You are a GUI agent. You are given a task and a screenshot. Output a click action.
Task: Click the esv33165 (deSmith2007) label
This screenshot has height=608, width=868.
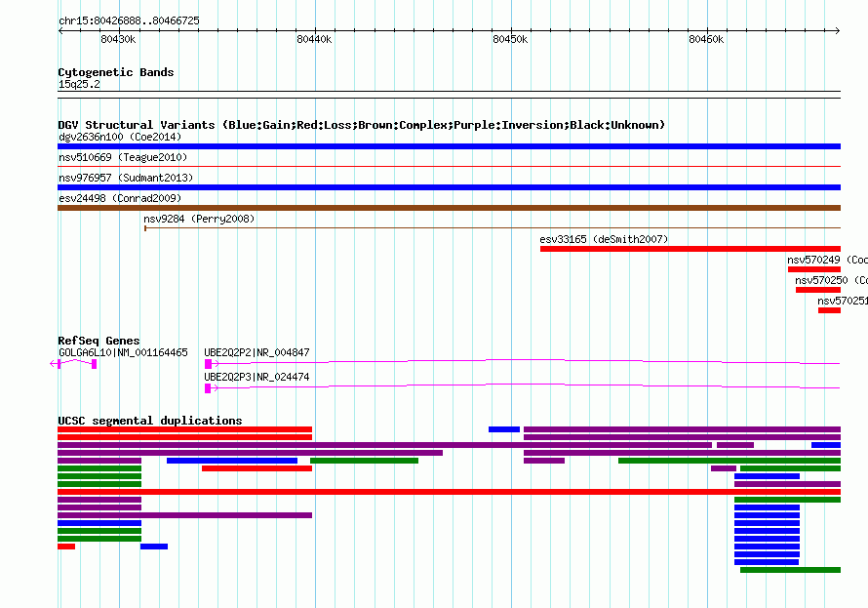[604, 239]
